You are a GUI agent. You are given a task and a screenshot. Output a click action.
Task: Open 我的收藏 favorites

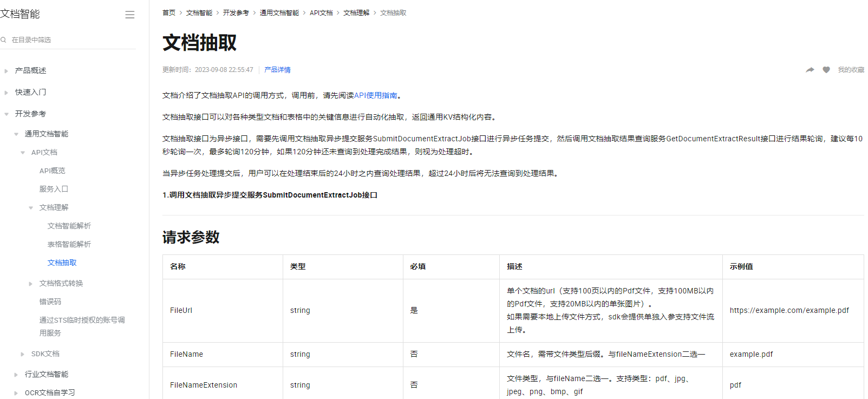[x=851, y=70]
